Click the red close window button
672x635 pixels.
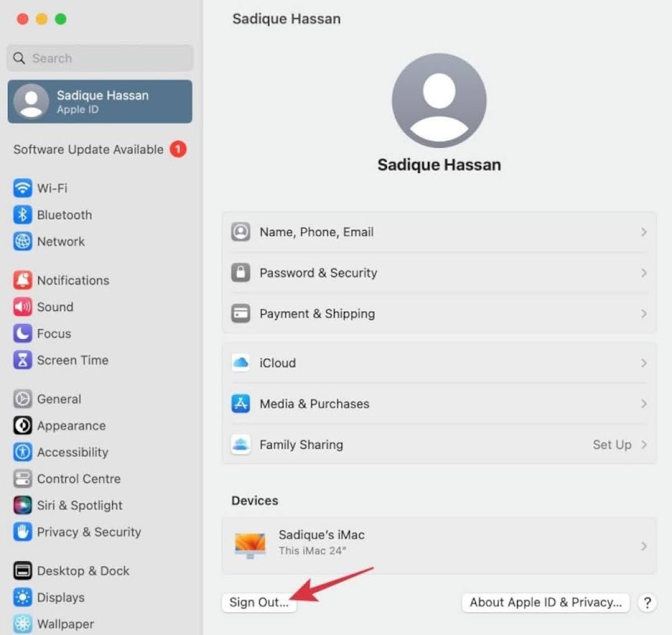23,19
